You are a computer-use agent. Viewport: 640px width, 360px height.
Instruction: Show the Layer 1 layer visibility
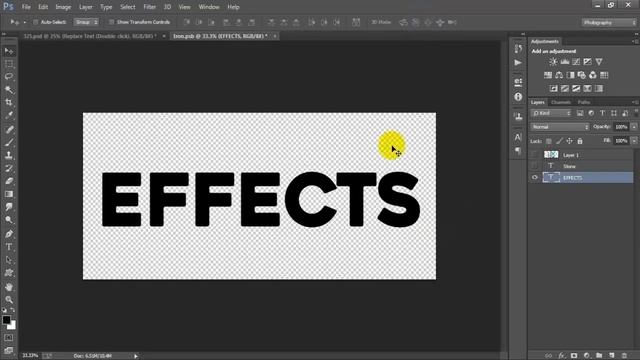pyautogui.click(x=534, y=155)
